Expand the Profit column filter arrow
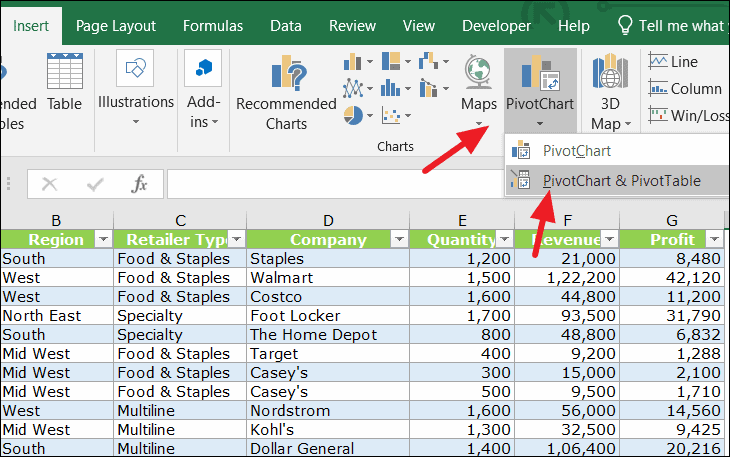 714,239
